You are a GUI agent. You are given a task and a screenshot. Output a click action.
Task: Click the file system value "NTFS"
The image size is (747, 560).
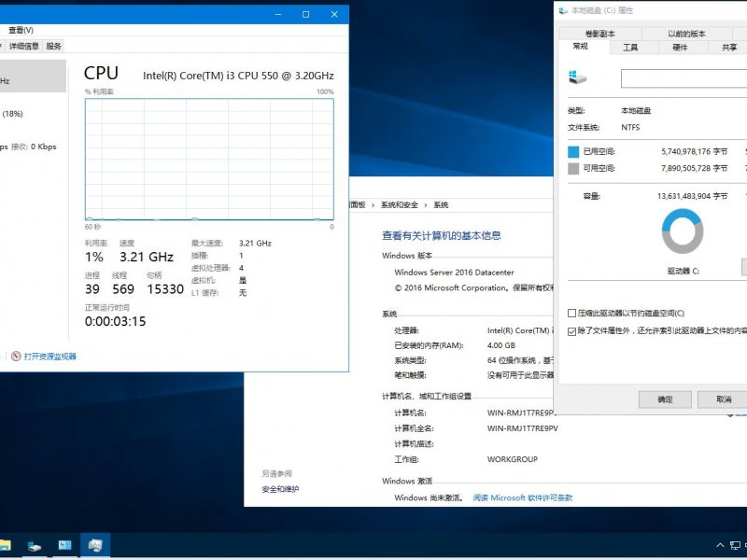pyautogui.click(x=630, y=128)
